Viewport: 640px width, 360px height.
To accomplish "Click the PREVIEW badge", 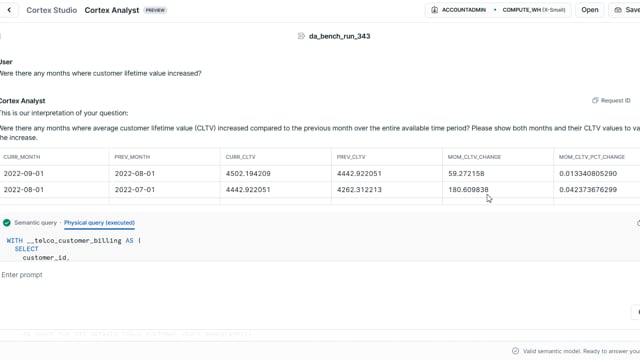I will click(155, 10).
